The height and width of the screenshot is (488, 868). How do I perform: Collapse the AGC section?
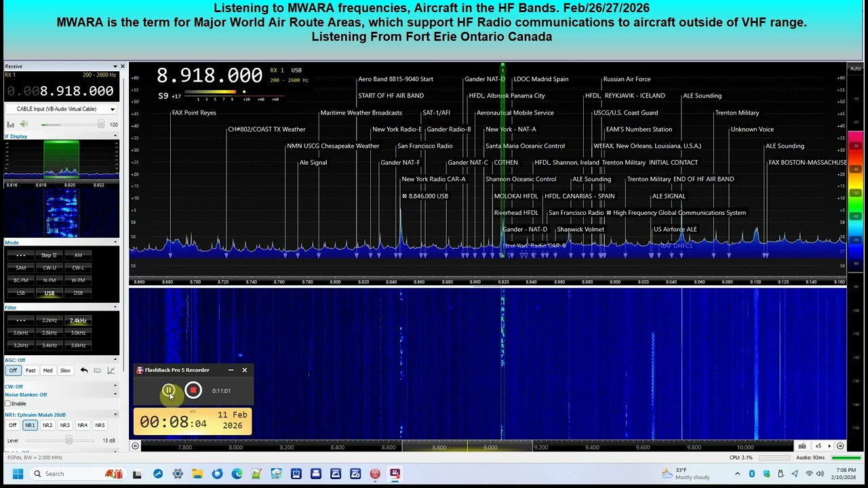[x=115, y=360]
